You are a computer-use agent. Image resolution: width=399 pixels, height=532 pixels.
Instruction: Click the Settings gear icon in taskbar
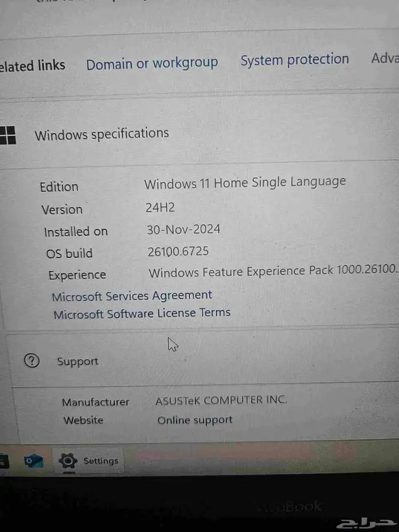click(68, 461)
